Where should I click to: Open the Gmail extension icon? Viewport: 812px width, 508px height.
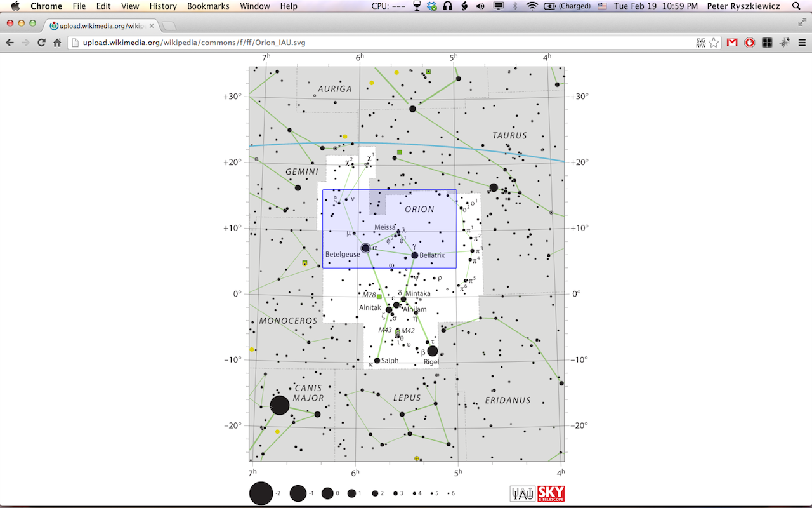(732, 43)
